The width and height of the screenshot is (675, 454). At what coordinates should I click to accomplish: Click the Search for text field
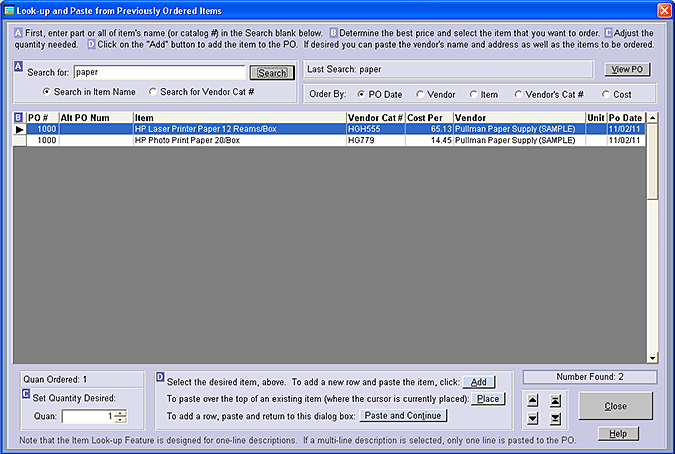tap(159, 72)
